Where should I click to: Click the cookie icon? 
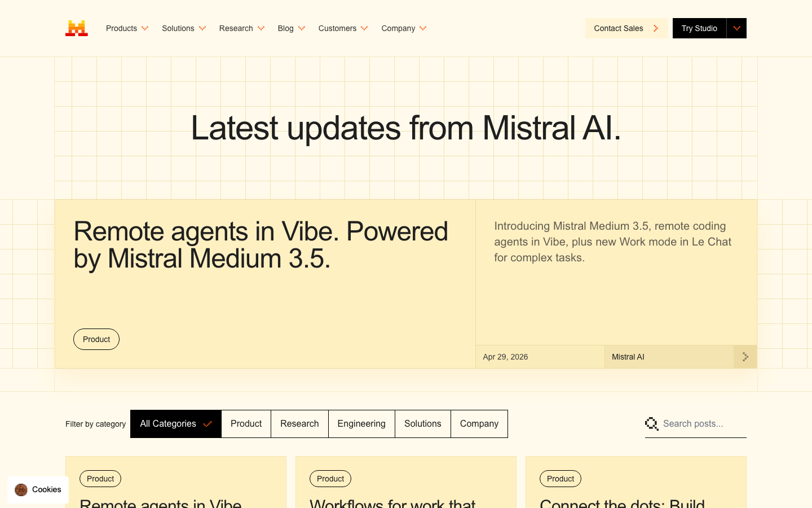(x=21, y=490)
